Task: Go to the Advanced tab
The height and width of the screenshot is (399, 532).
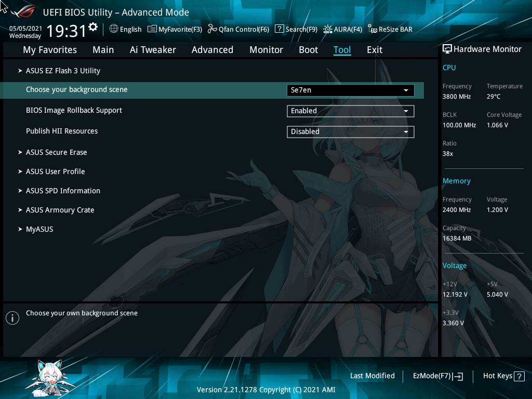Action: click(x=212, y=50)
